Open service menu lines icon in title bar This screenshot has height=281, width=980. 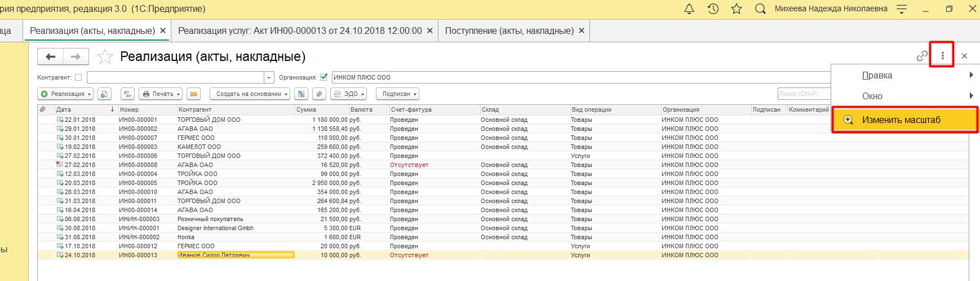902,9
